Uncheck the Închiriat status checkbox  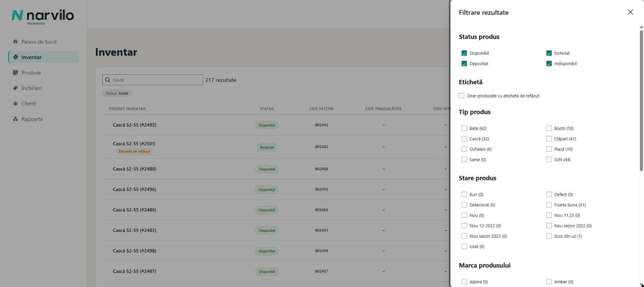click(x=549, y=53)
